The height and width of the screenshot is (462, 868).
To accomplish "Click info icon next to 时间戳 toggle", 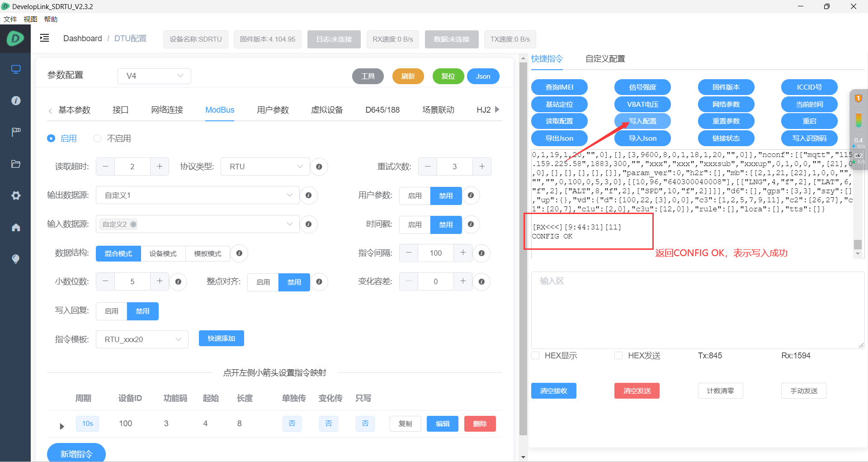I will pyautogui.click(x=471, y=224).
